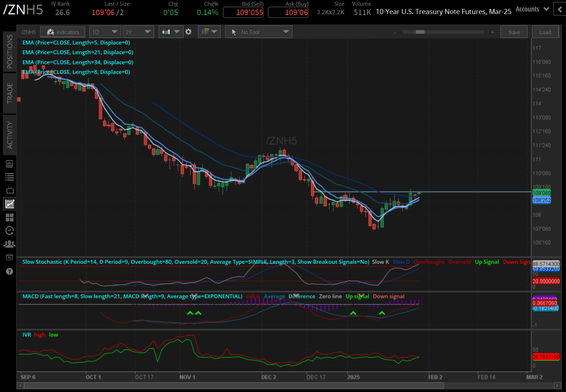
Task: Click the Down signal MACD legend
Action: pos(388,296)
